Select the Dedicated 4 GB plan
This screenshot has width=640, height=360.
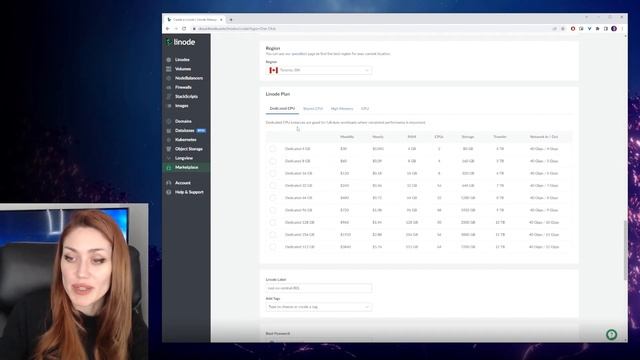[x=272, y=149]
